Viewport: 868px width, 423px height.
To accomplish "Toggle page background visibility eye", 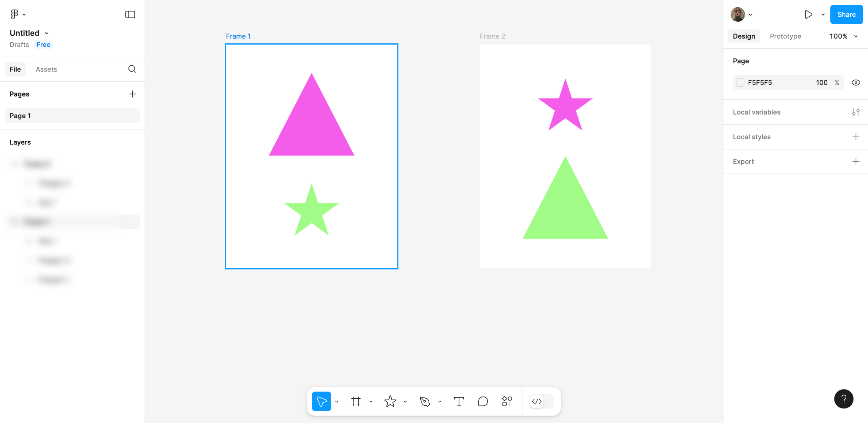I will pyautogui.click(x=856, y=83).
